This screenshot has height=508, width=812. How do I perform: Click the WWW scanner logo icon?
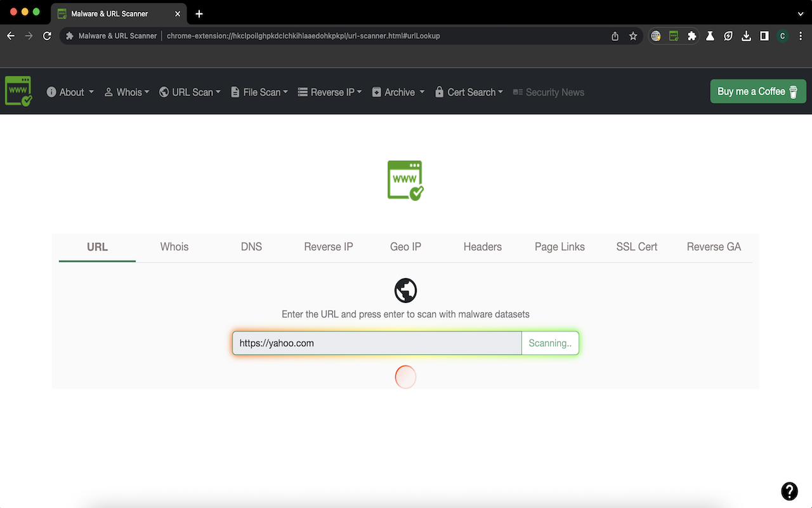(18, 91)
